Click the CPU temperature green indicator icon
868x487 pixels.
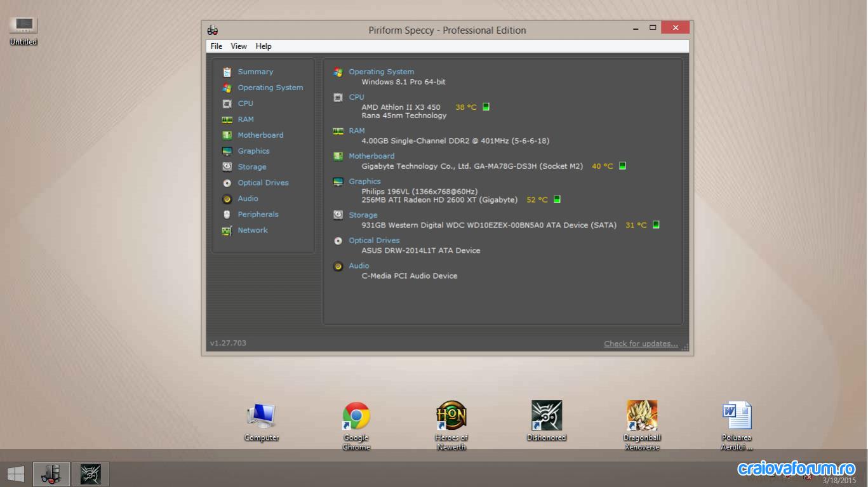click(x=486, y=107)
